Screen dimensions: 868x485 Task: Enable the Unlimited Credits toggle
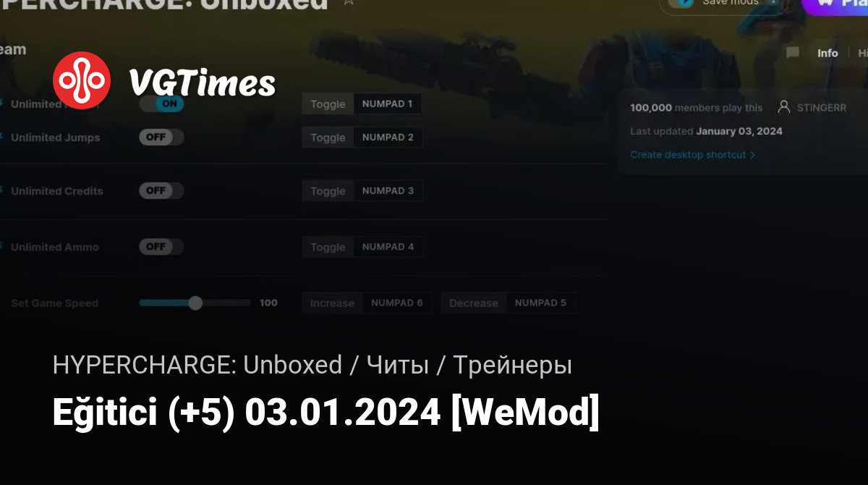pos(161,191)
